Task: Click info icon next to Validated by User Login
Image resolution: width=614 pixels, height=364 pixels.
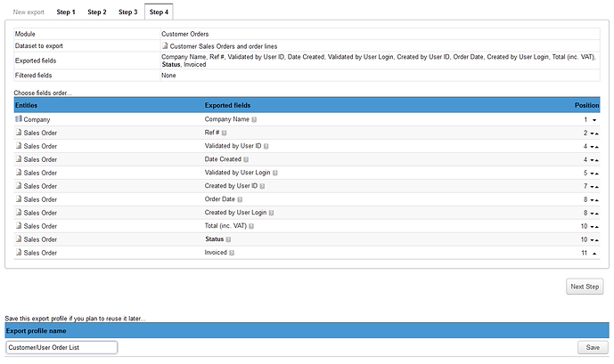Action: click(x=274, y=173)
